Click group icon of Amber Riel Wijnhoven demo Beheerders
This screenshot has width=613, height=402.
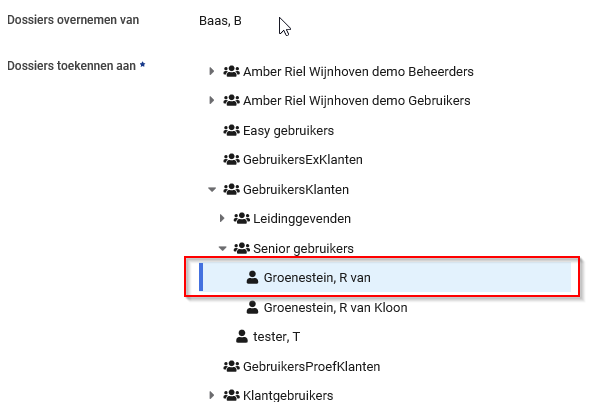(x=231, y=72)
